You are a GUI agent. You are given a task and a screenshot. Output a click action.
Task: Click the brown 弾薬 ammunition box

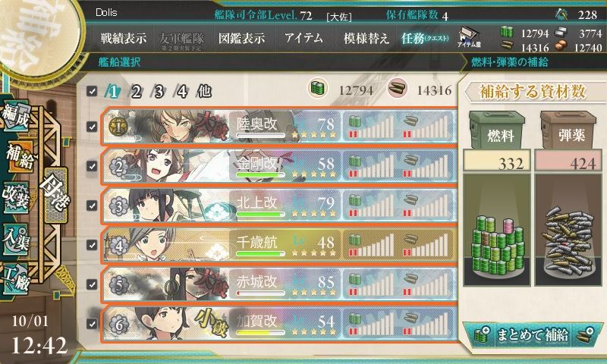(568, 130)
